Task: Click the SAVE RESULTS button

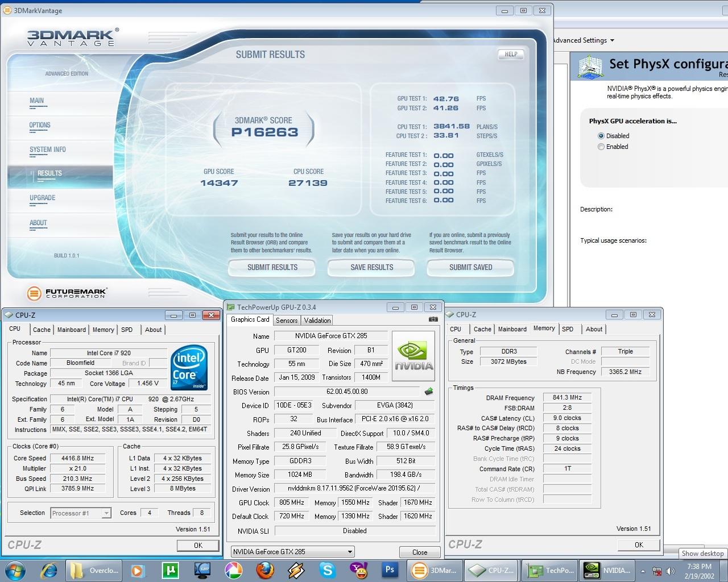Action: point(371,267)
